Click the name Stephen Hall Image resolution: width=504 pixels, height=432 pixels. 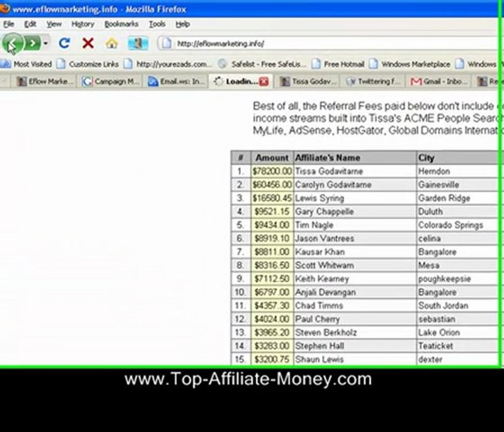[x=319, y=346]
